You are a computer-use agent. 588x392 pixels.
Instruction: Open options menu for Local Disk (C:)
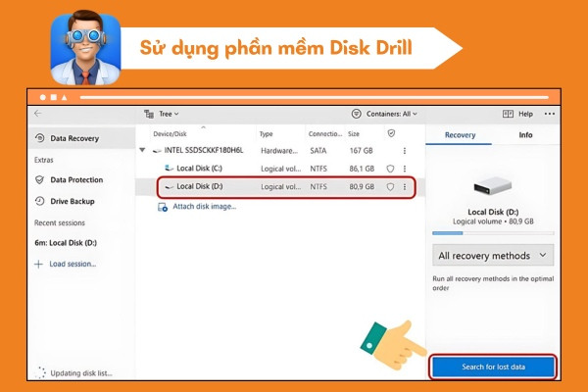(x=404, y=169)
